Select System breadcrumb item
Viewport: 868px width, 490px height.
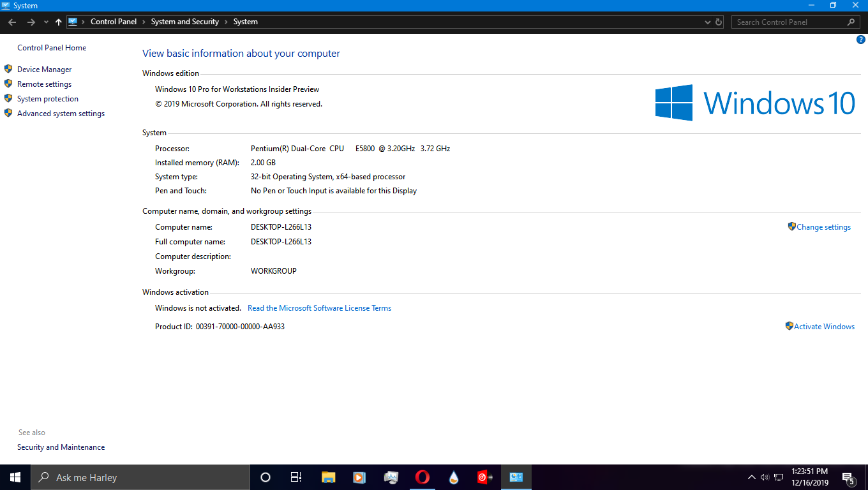pos(246,22)
